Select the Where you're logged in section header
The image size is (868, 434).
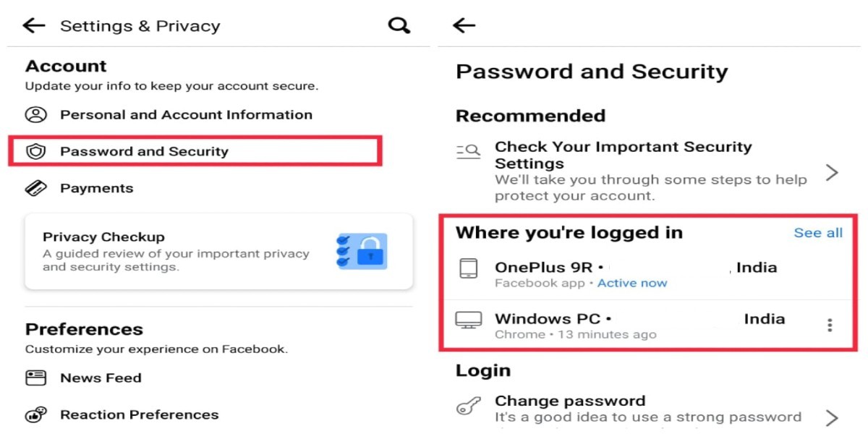click(571, 232)
